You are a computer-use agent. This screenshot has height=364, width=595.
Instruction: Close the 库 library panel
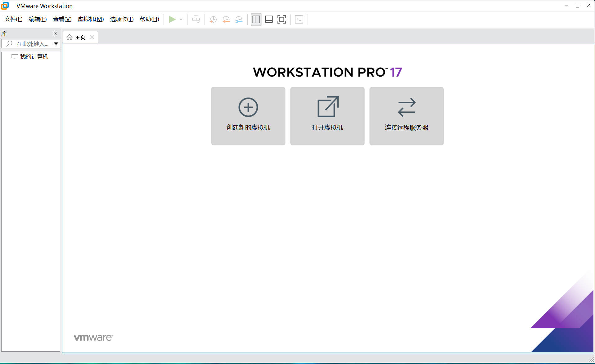point(55,33)
